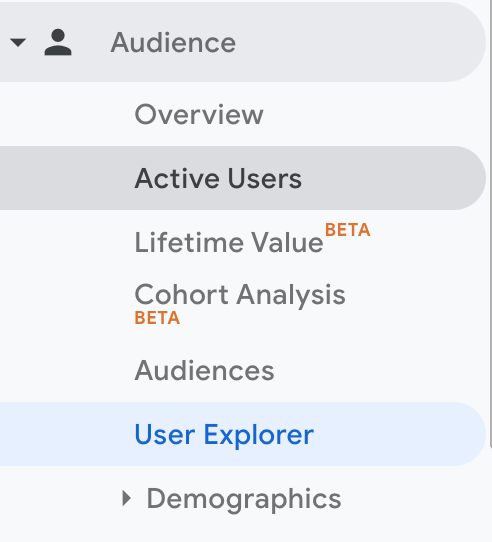Collapse the Audience section arrow
The width and height of the screenshot is (492, 542).
point(18,43)
